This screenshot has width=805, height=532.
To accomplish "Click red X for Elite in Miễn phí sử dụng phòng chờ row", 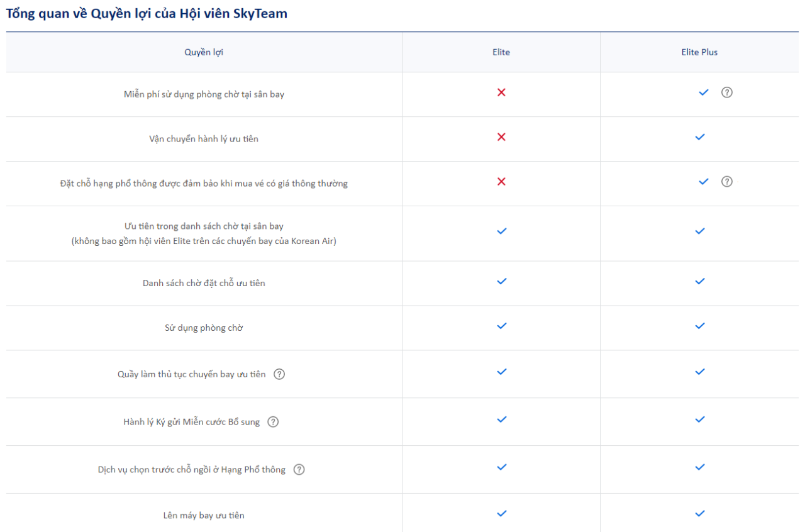I will [x=501, y=92].
